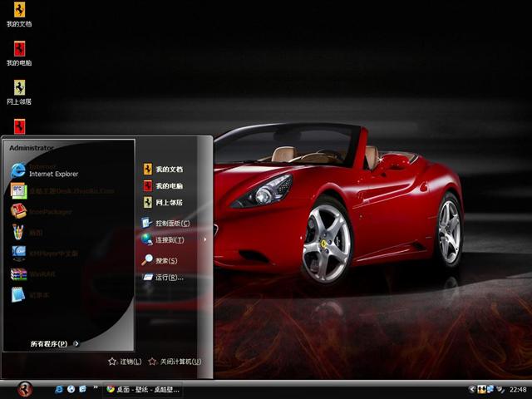Click the 关闭计算机(U) shutdown button
Image resolution: width=532 pixels, height=399 pixels.
175,362
